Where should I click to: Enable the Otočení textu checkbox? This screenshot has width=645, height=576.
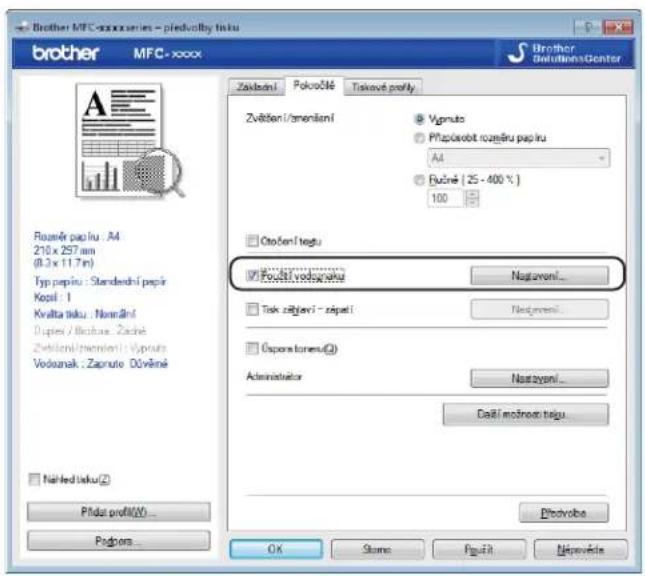click(252, 241)
